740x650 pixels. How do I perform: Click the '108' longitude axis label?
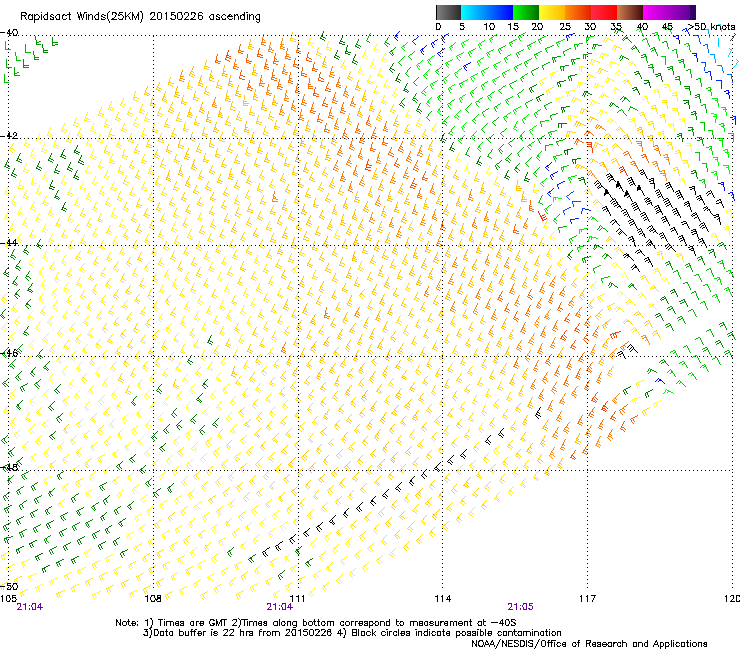(153, 599)
